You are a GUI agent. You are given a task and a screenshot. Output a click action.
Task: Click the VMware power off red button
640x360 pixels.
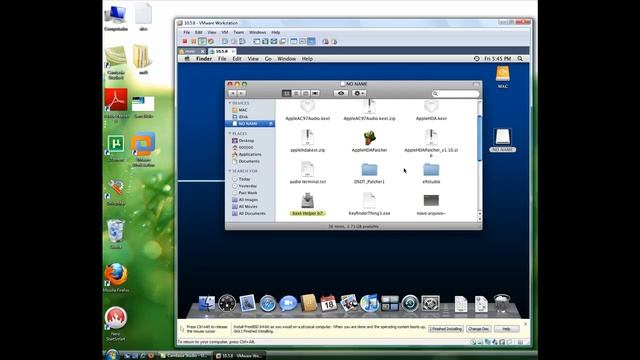coord(184,41)
